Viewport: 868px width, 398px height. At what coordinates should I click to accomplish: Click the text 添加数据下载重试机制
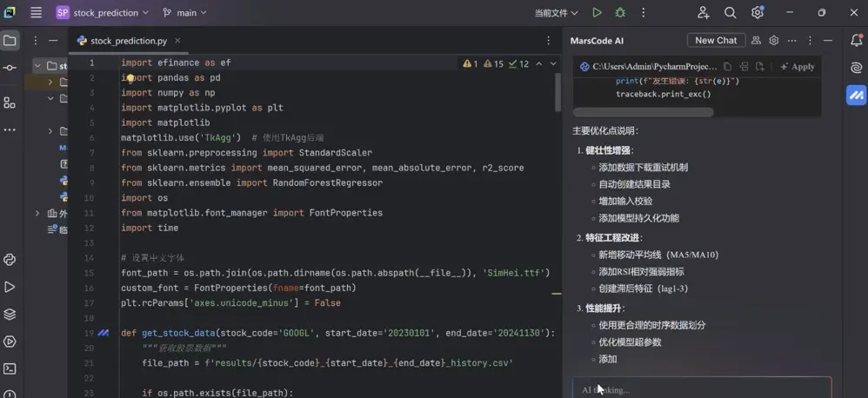click(x=644, y=167)
